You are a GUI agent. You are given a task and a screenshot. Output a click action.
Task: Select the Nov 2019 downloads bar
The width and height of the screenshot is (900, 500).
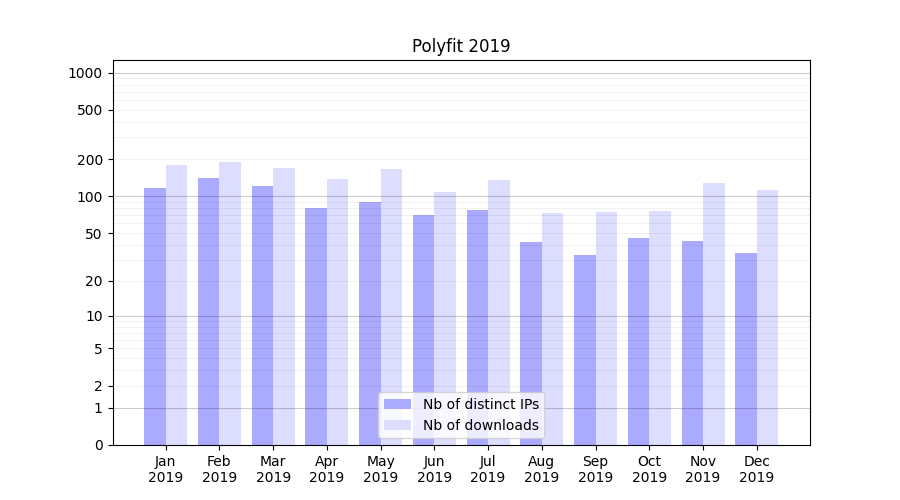tap(714, 313)
